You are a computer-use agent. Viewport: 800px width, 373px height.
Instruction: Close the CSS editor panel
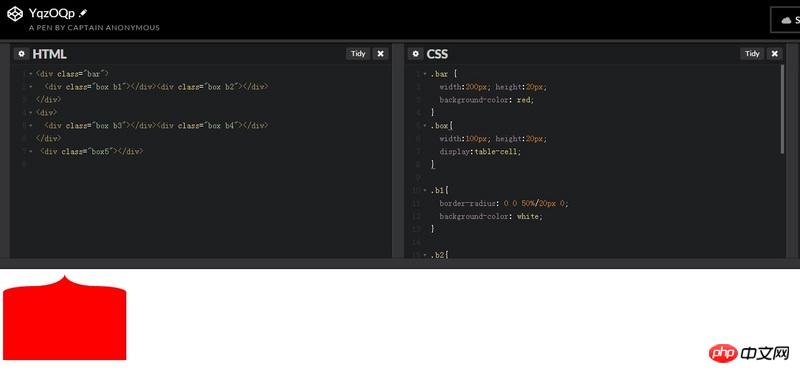coord(774,54)
